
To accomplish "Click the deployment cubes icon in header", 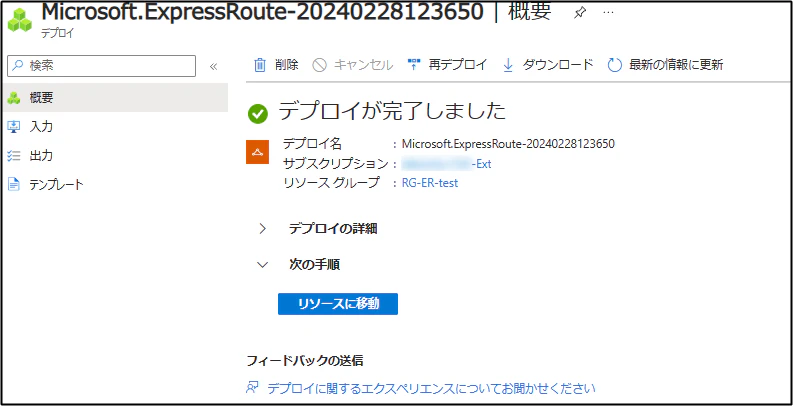I will (x=20, y=20).
